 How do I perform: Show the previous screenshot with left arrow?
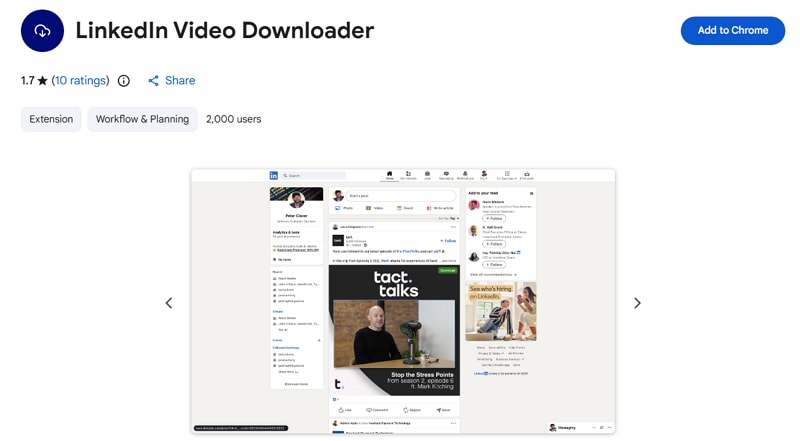click(x=169, y=303)
